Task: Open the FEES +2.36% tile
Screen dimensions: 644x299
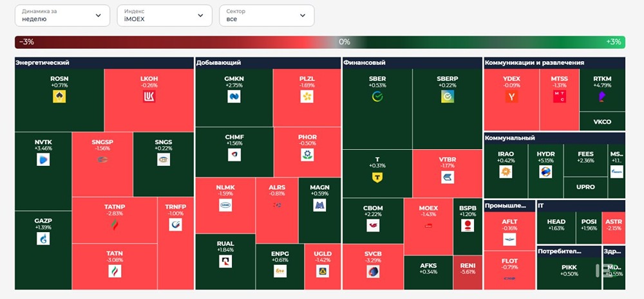Action: pyautogui.click(x=585, y=160)
